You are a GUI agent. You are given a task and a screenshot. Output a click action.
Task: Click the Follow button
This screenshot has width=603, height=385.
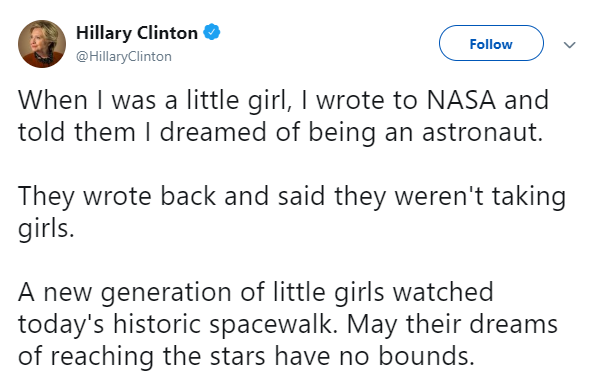coord(491,43)
